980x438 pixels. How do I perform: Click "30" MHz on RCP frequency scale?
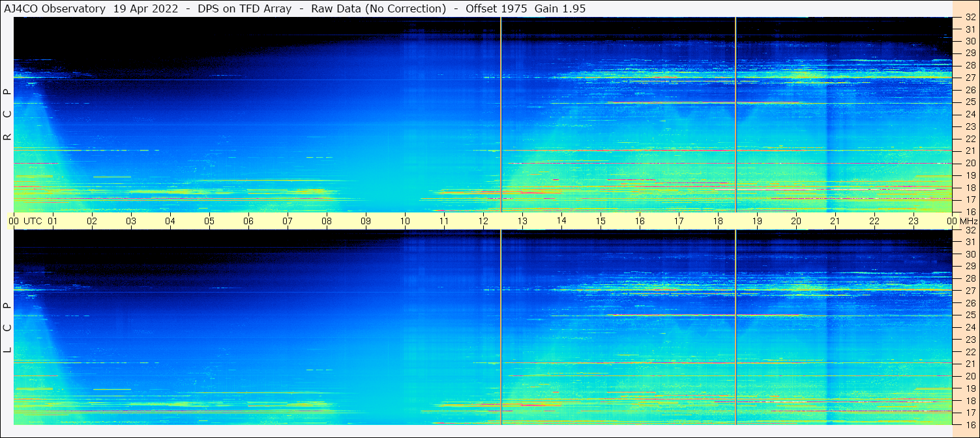pos(970,41)
